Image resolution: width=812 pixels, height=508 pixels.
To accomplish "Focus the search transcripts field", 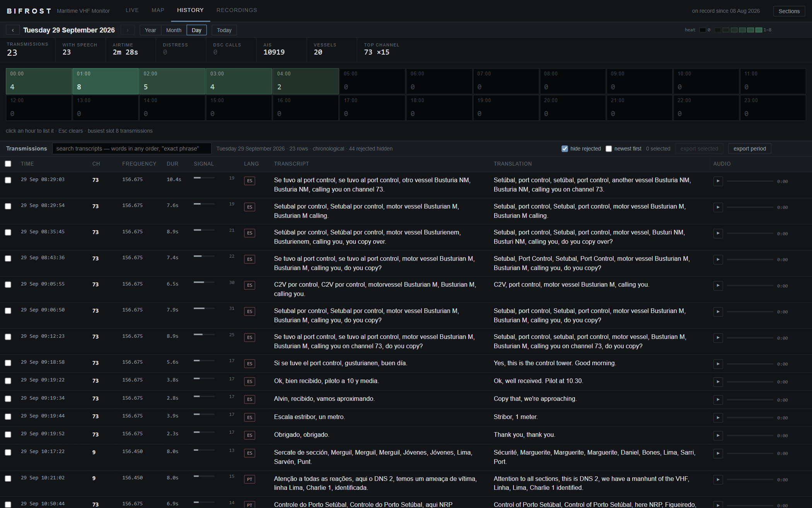I will click(132, 149).
